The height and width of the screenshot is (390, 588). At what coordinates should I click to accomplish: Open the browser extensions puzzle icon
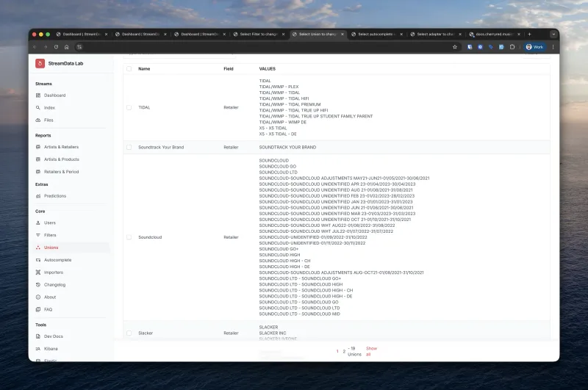point(512,47)
